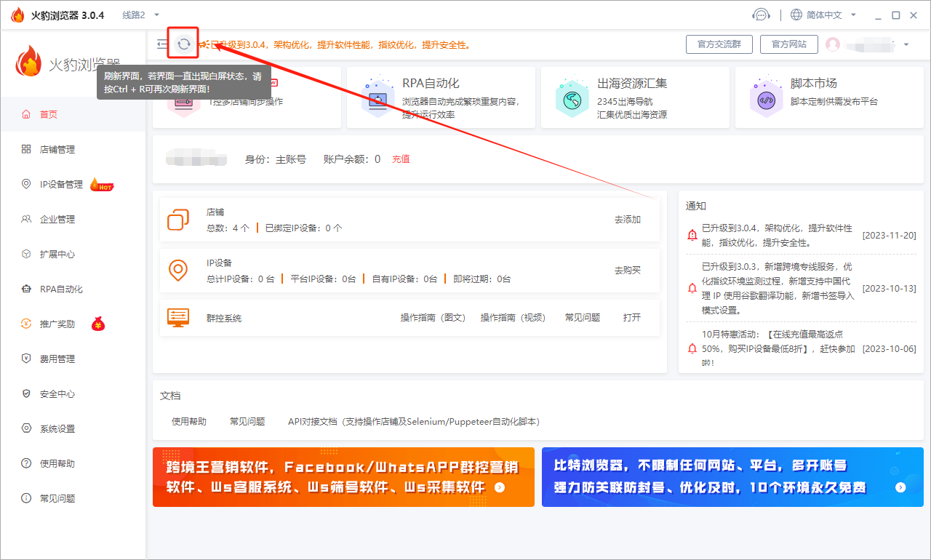The height and width of the screenshot is (560, 931).
Task: Open the 3.0.4 upgrade notification
Action: click(x=801, y=236)
